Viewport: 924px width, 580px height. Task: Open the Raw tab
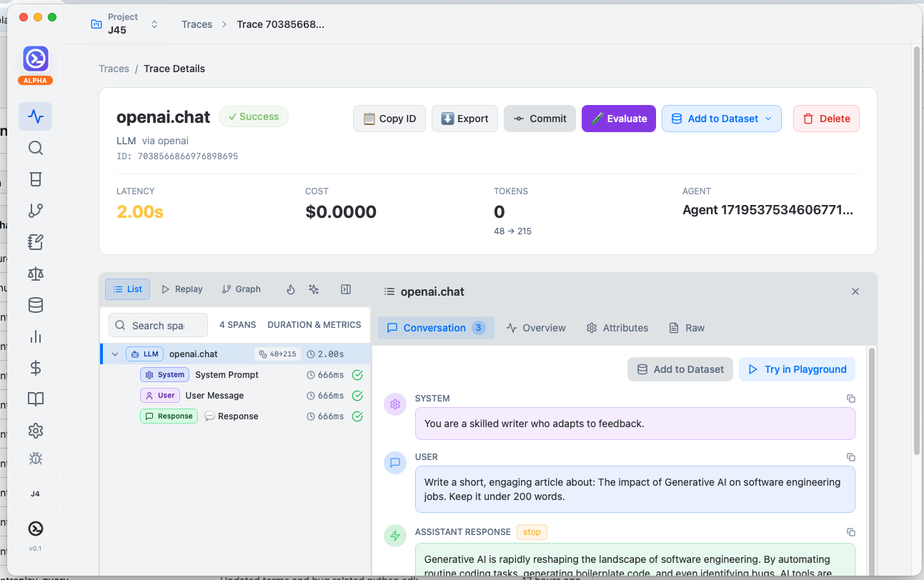point(687,328)
